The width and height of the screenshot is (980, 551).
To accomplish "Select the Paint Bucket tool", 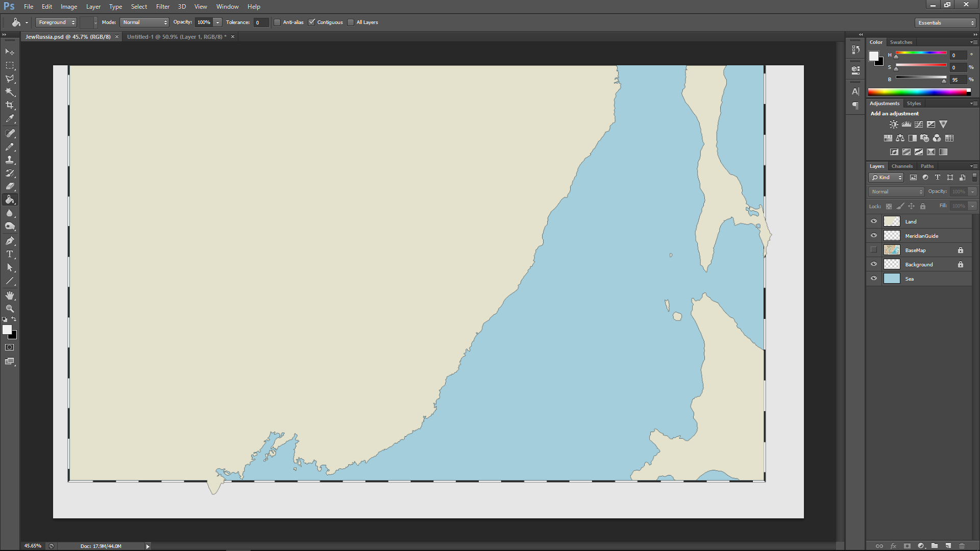I will pos(10,199).
